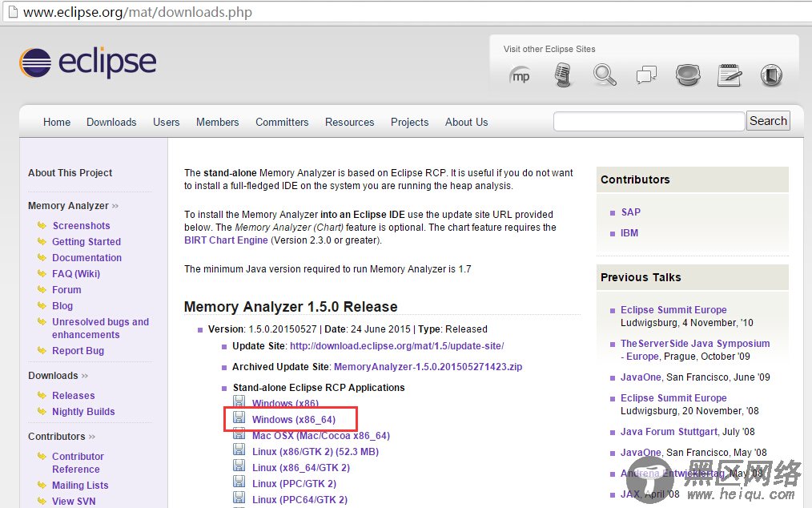This screenshot has width=812, height=508.
Task: Expand the Downloads sidebar section
Action: click(x=58, y=375)
